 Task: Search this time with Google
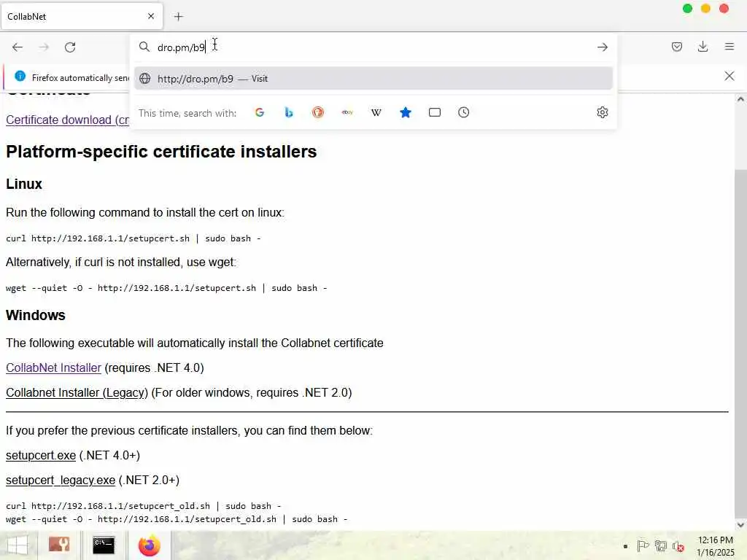pyautogui.click(x=260, y=112)
